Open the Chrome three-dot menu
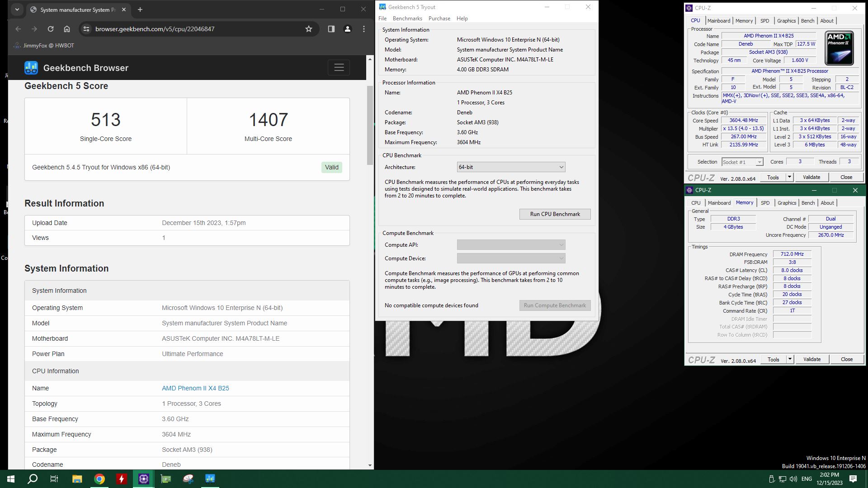The image size is (868, 488). coord(364,29)
